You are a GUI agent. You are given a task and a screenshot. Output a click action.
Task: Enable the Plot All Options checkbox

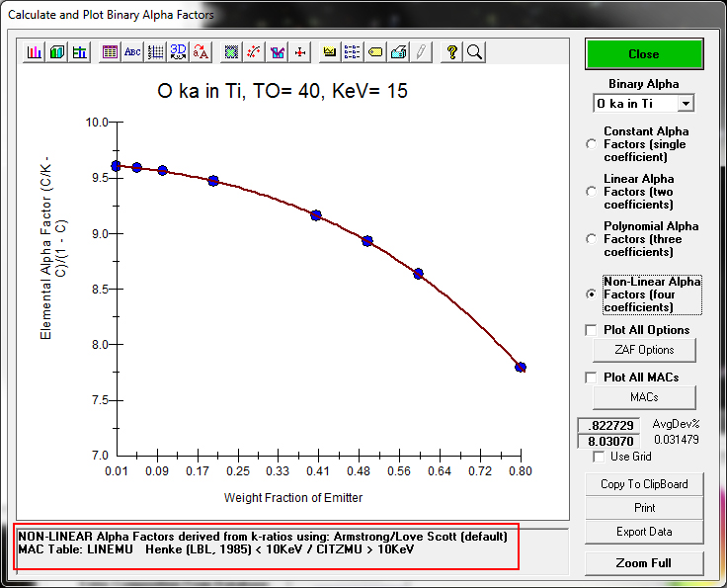[592, 330]
